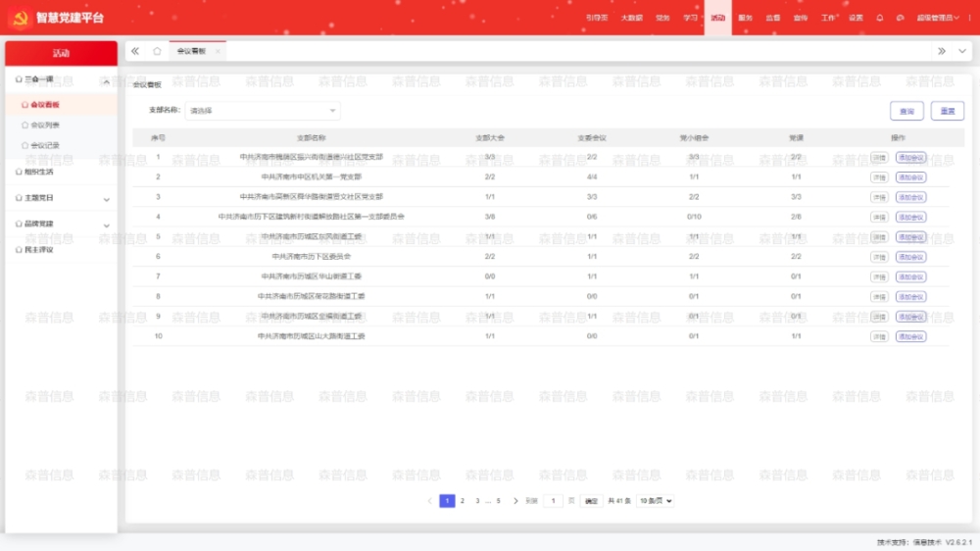Click the page jump number input field
The width and height of the screenshot is (980, 551).
click(x=554, y=501)
